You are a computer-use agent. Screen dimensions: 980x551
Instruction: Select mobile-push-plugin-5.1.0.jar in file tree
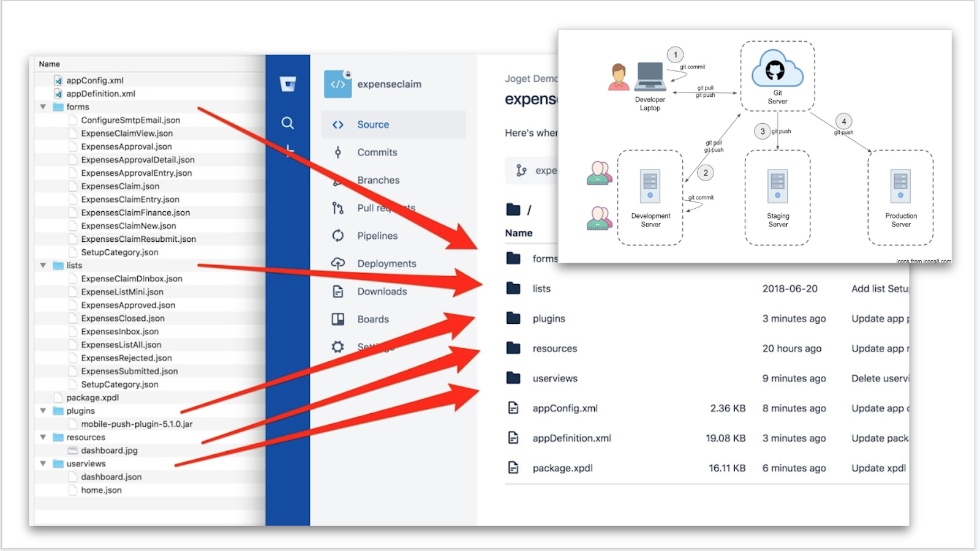[x=137, y=424]
